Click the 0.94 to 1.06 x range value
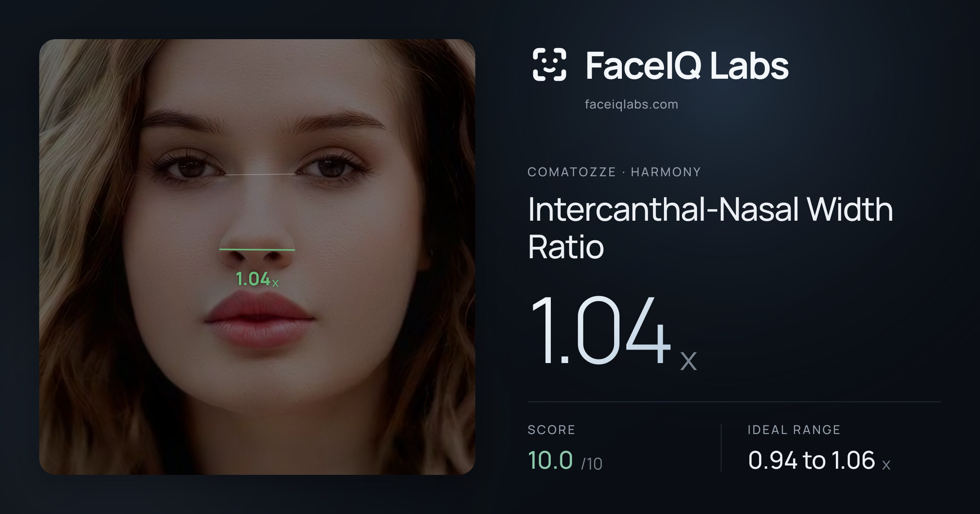Image resolution: width=980 pixels, height=514 pixels. click(x=819, y=461)
